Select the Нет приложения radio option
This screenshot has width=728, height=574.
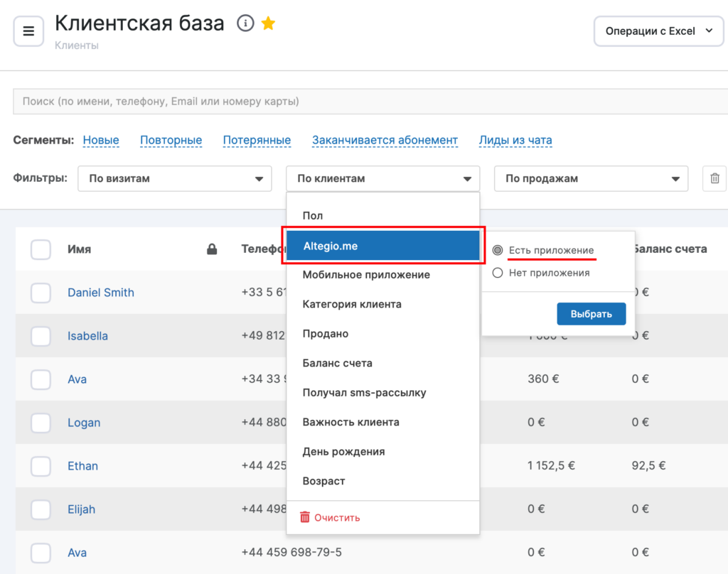(498, 273)
